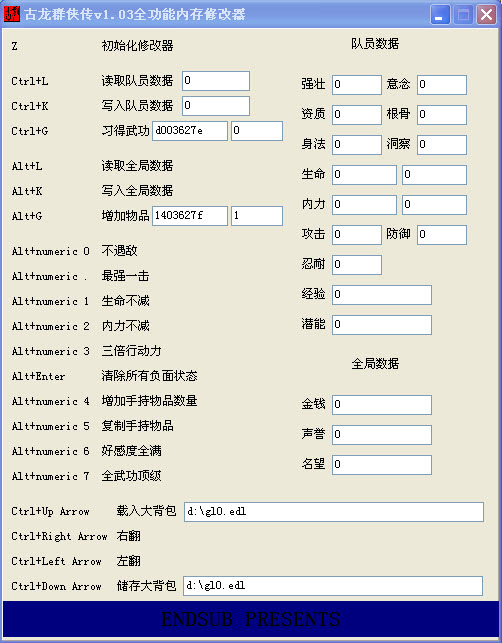502x643 pixels.
Task: Select the 防御 input field
Action: (x=442, y=235)
